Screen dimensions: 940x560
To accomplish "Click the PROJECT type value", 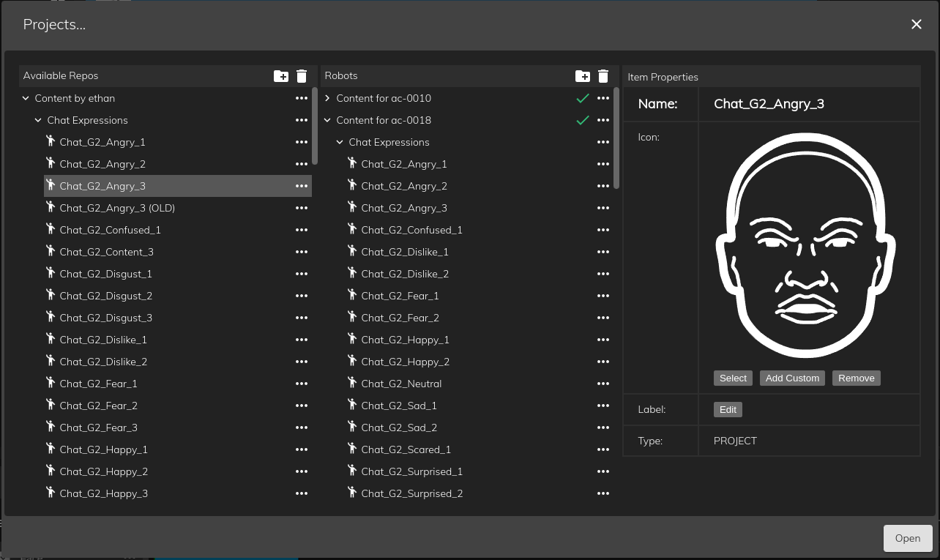I will pos(735,441).
